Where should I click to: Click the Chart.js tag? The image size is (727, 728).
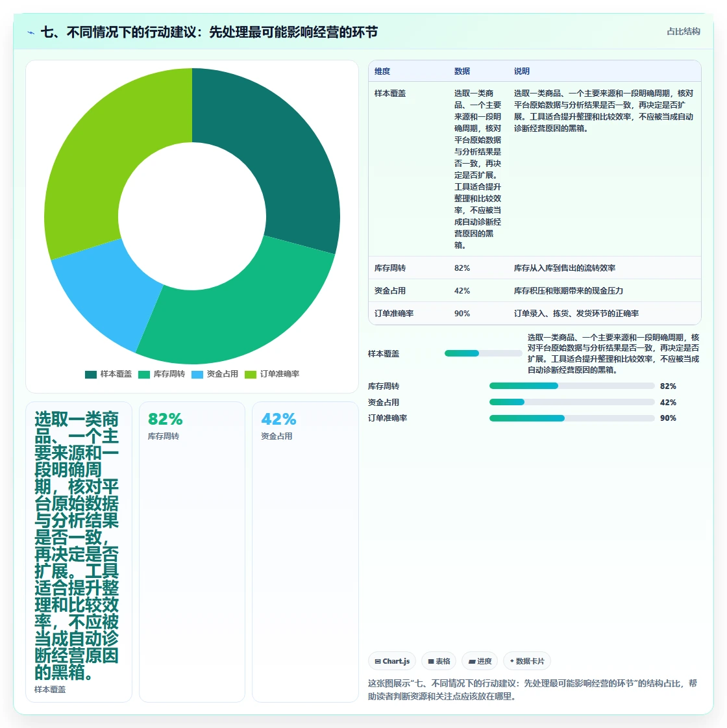coord(392,661)
